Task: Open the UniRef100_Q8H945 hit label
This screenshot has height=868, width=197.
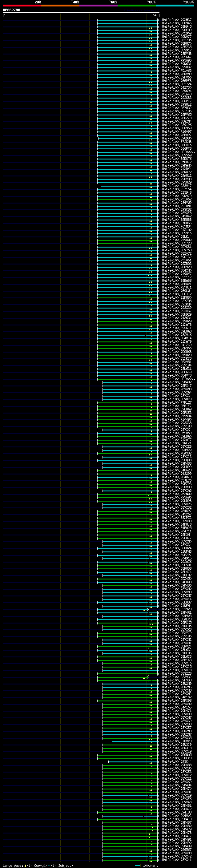Action: (x=177, y=26)
